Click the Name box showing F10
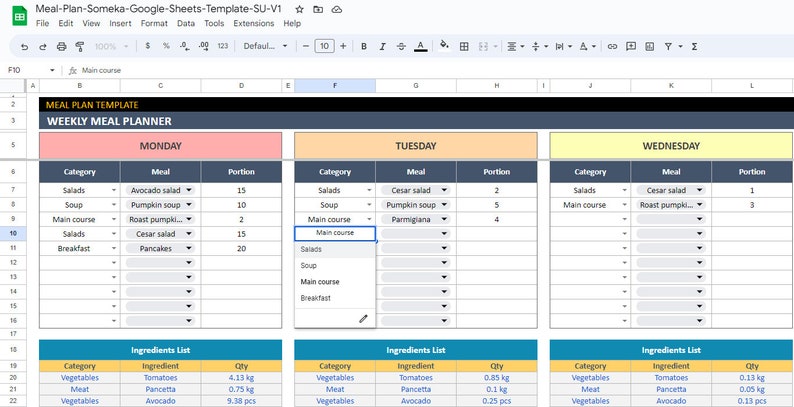 30,70
